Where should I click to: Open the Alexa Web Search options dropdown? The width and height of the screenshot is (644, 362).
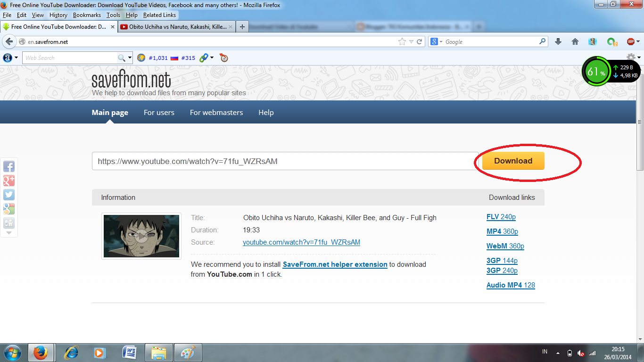tap(129, 58)
